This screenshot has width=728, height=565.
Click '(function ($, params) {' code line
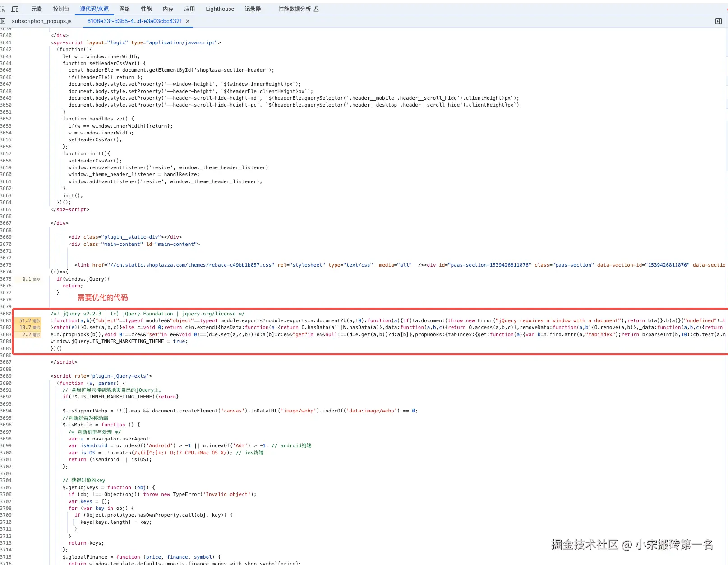coord(91,384)
